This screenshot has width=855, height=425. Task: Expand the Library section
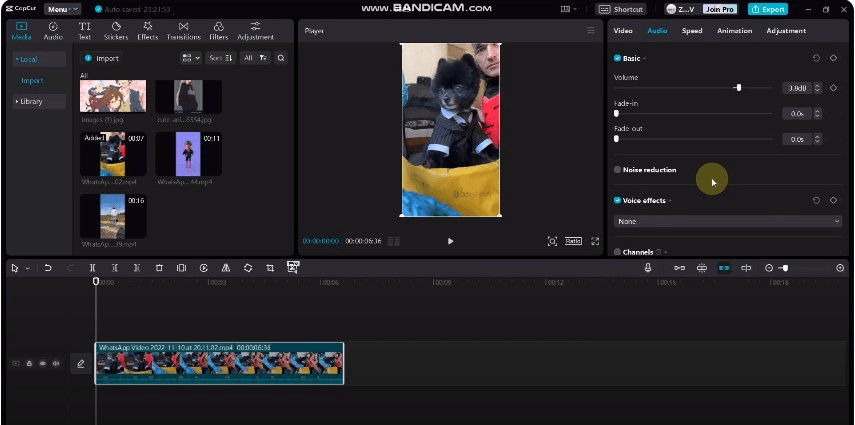[39, 101]
